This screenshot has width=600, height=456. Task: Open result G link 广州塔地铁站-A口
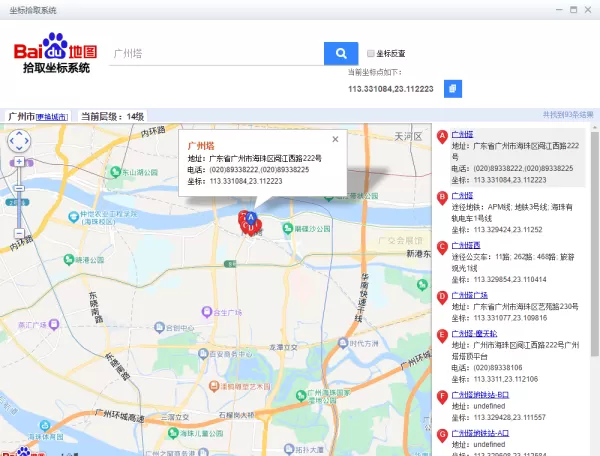click(480, 433)
